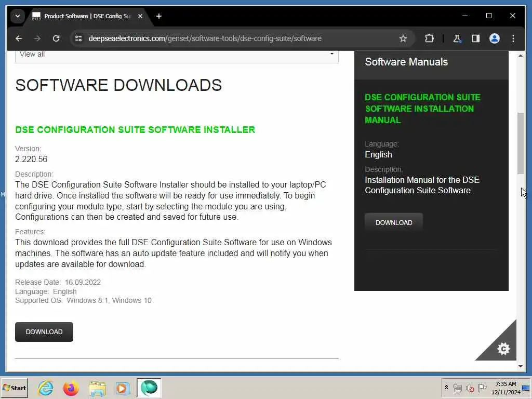Click the active browser taskbar icon
Screen dimensions: 532x399
point(149,388)
